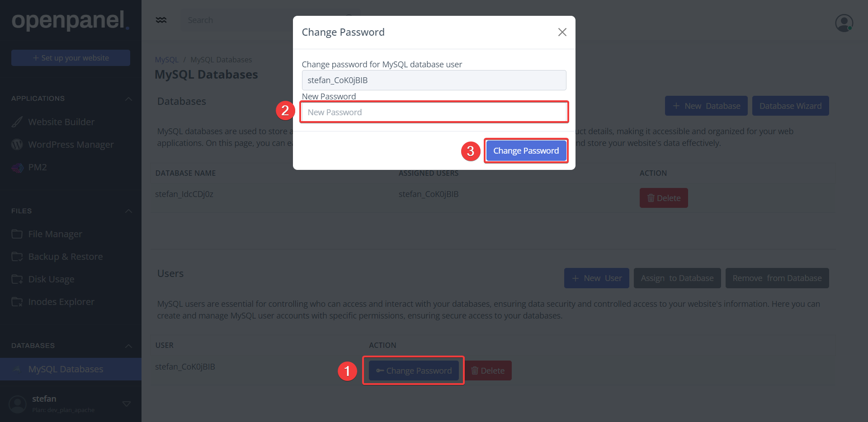Open Disk Usage in sidebar

point(51,279)
